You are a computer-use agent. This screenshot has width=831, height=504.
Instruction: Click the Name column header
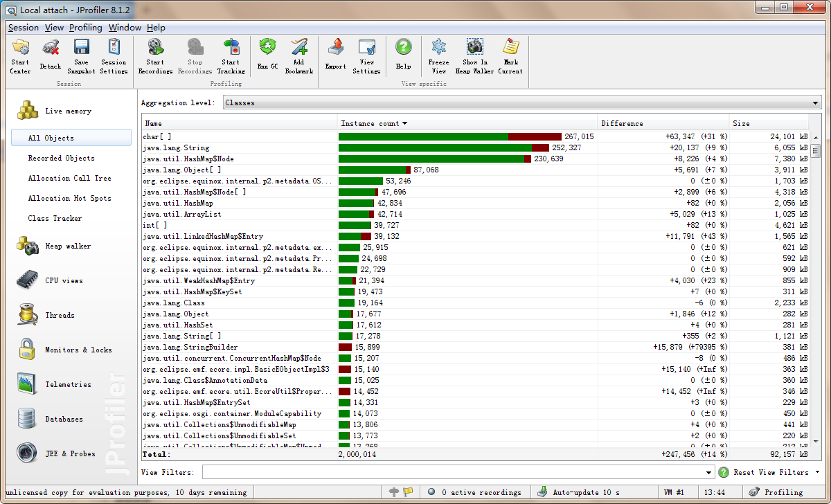[239, 123]
